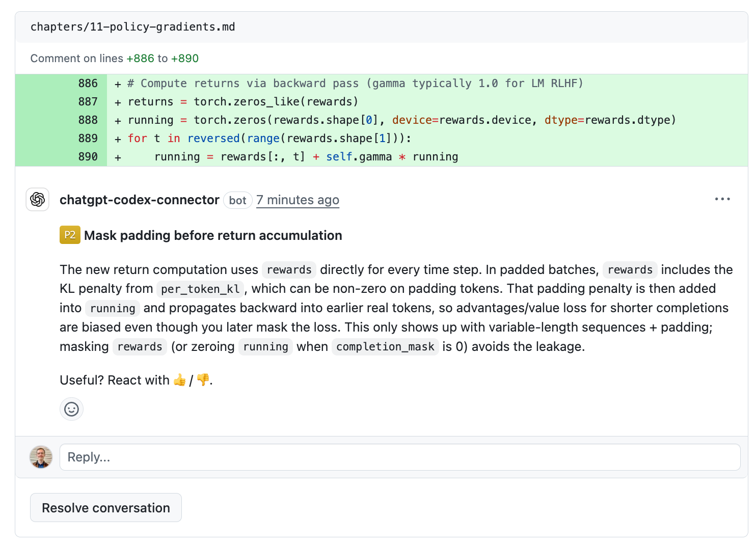Image resolution: width=756 pixels, height=547 pixels.
Task: Click the completion_mask inline code snippet
Action: (x=385, y=347)
